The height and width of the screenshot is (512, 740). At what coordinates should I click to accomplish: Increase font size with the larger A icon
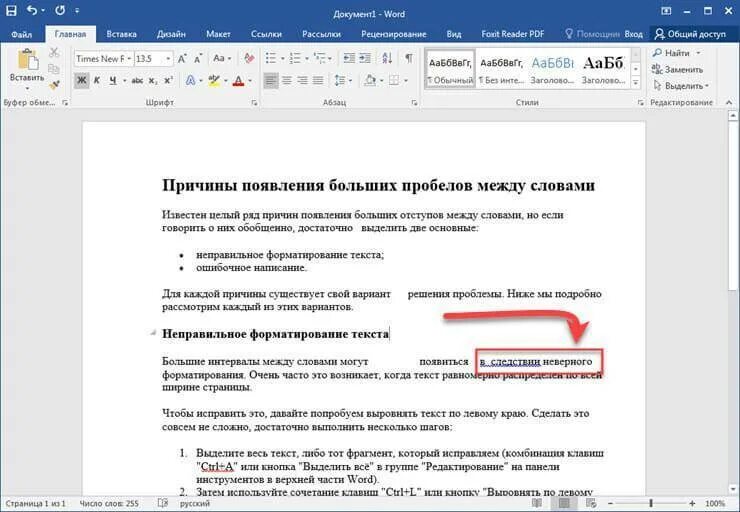click(x=182, y=59)
